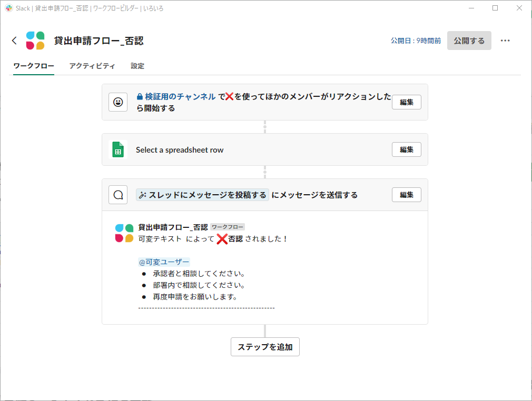
Task: Click the 検証用のチャンネル channel link
Action: tap(180, 96)
